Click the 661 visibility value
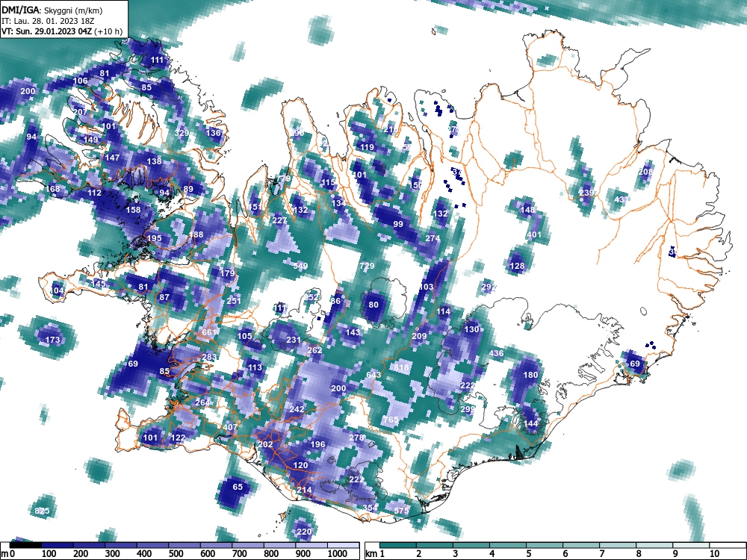 pos(209,332)
